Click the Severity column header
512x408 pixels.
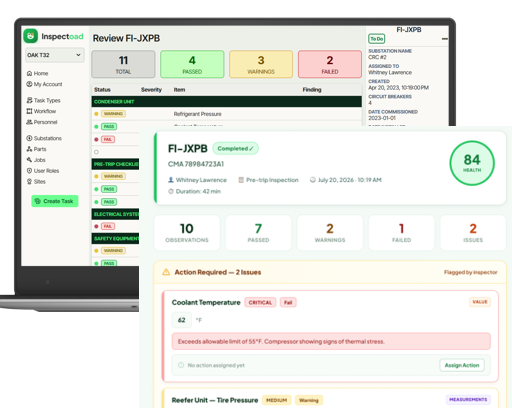(x=151, y=90)
